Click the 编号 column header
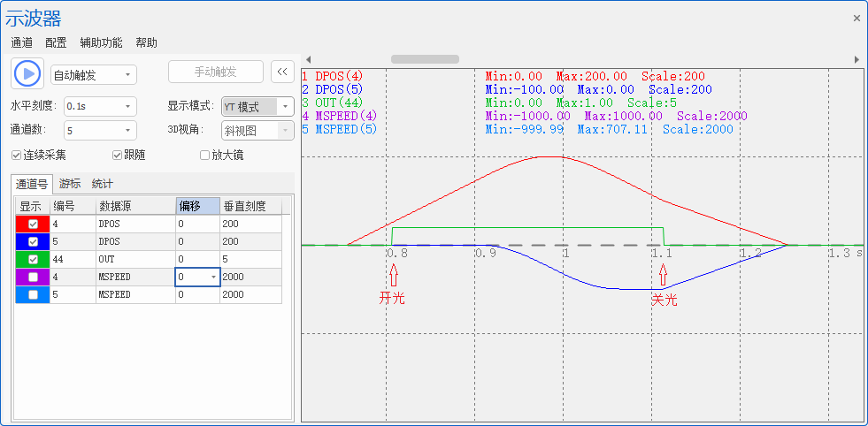This screenshot has height=426, width=868. pos(73,206)
